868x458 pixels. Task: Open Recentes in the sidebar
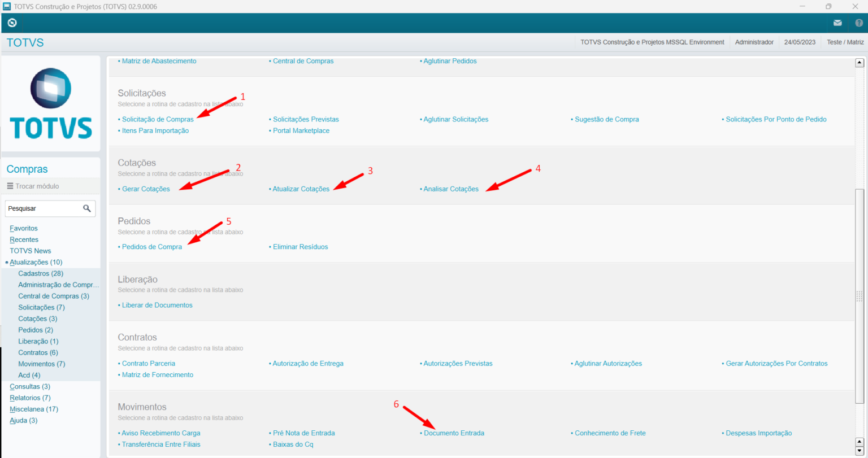click(24, 239)
